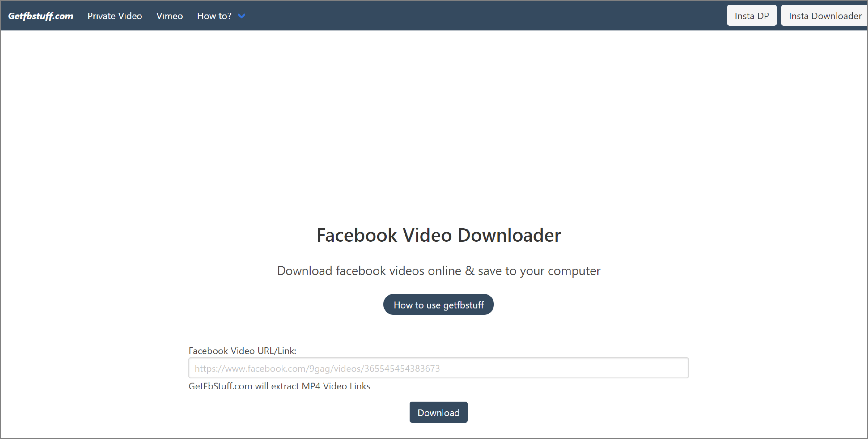Start the video download
This screenshot has width=868, height=439.
click(438, 412)
